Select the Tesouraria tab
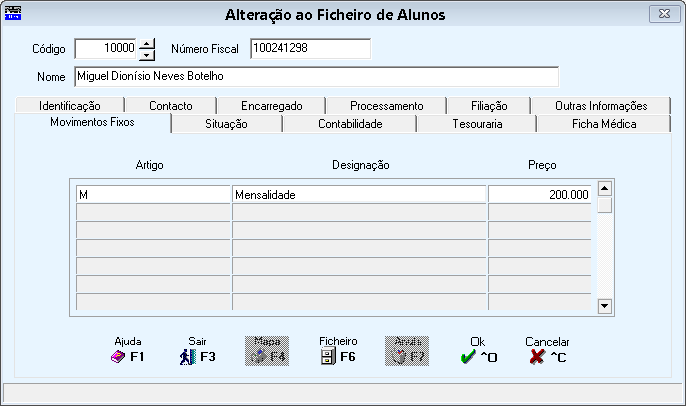 (x=477, y=124)
